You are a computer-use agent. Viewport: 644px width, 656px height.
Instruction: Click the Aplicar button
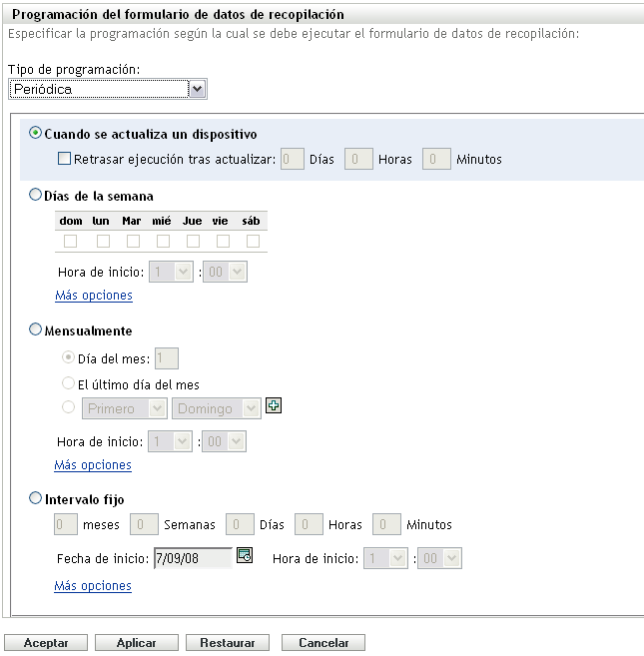(137, 643)
